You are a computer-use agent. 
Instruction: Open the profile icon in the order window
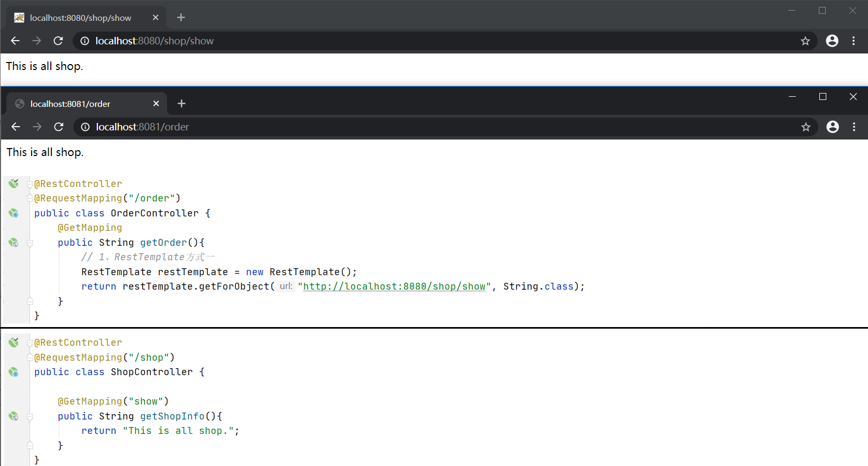(x=832, y=127)
